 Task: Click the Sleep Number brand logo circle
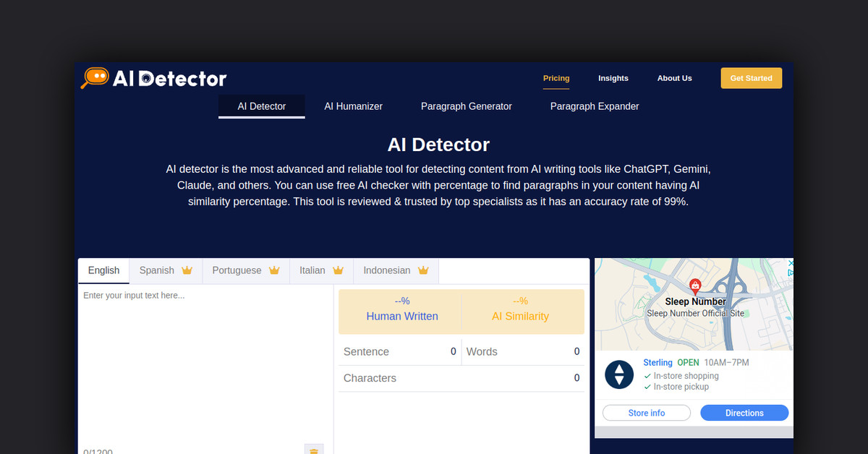[x=619, y=374]
